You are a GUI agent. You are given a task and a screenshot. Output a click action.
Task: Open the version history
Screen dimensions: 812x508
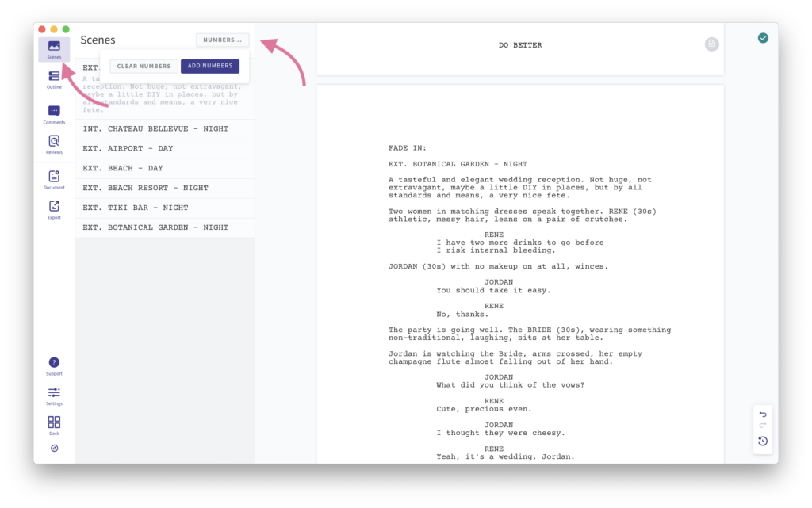pos(762,441)
